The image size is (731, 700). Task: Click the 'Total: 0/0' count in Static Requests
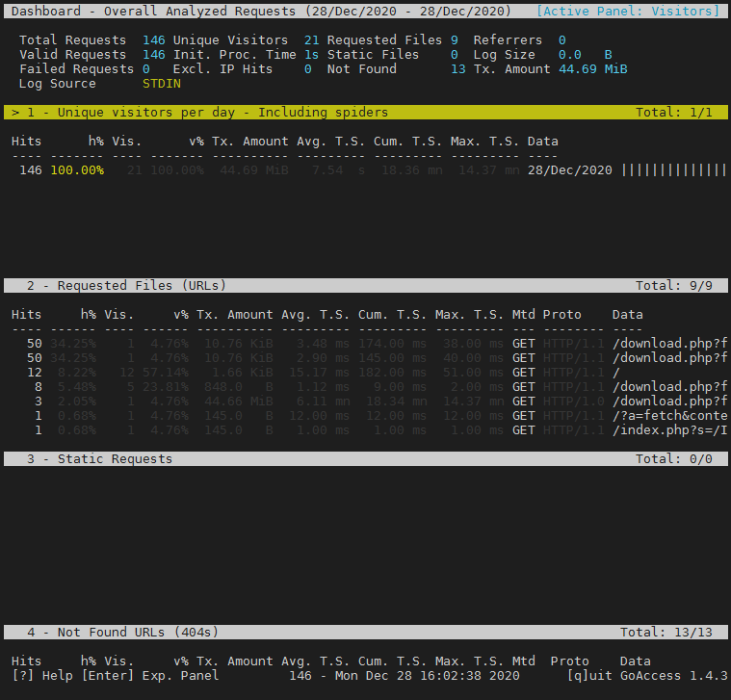click(673, 459)
